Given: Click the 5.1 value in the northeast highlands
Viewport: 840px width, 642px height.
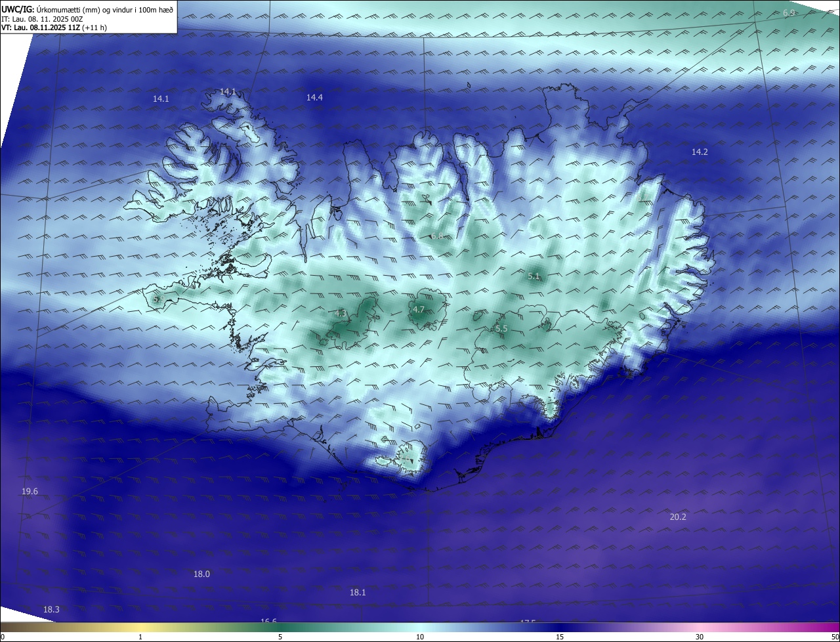Looking at the screenshot, I should tap(534, 276).
